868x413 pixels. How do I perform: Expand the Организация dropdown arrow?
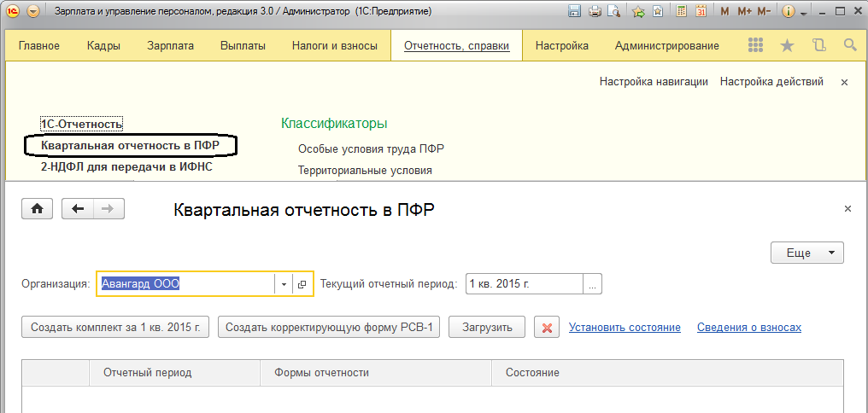point(284,284)
